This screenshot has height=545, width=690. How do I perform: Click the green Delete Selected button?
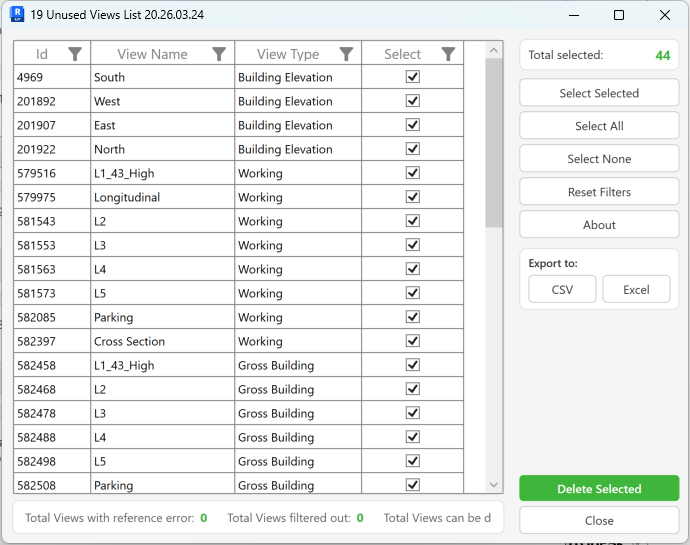pos(599,489)
